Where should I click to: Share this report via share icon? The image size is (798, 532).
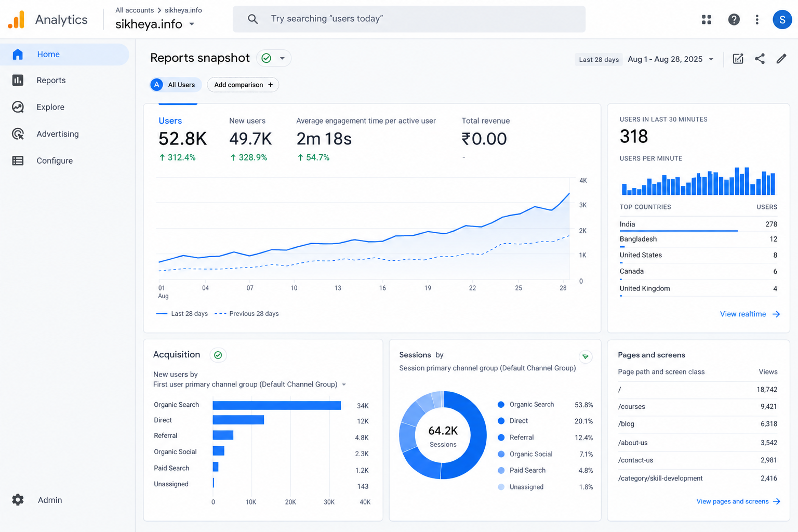[760, 59]
